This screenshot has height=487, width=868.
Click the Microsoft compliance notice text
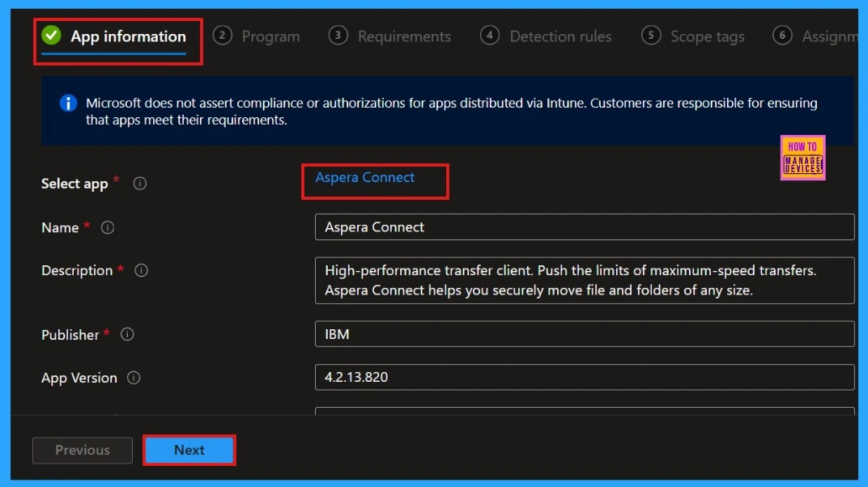[x=451, y=111]
